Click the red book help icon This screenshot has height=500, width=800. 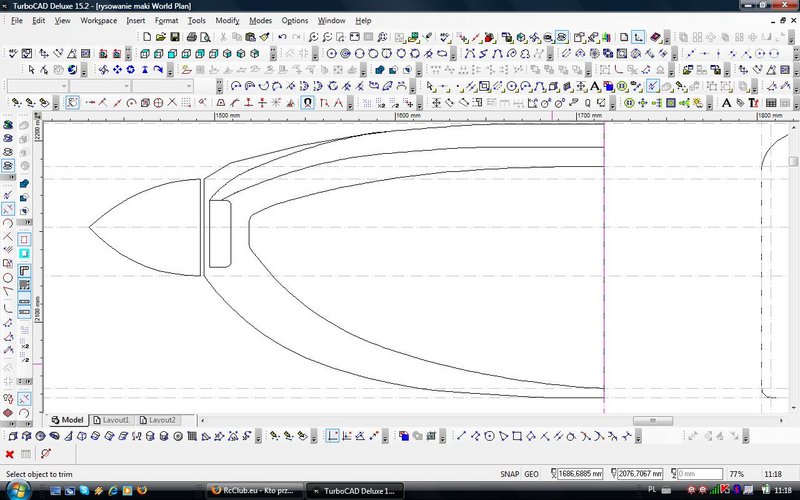coord(655,37)
